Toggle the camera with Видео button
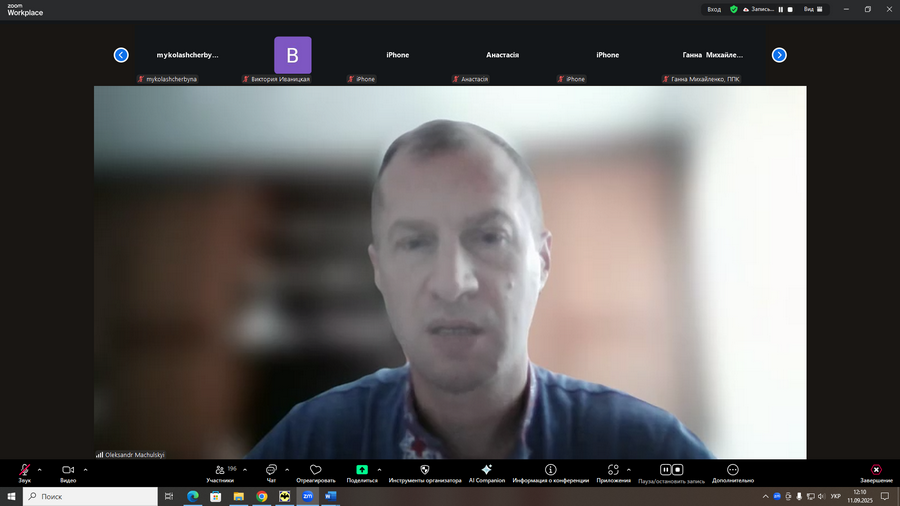This screenshot has height=506, width=900. 68,470
